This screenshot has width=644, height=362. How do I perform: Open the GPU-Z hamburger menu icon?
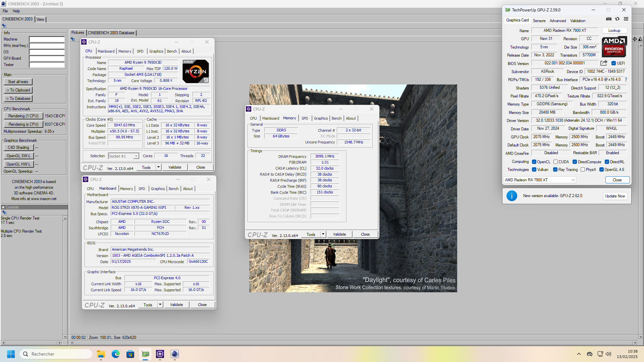coord(626,19)
